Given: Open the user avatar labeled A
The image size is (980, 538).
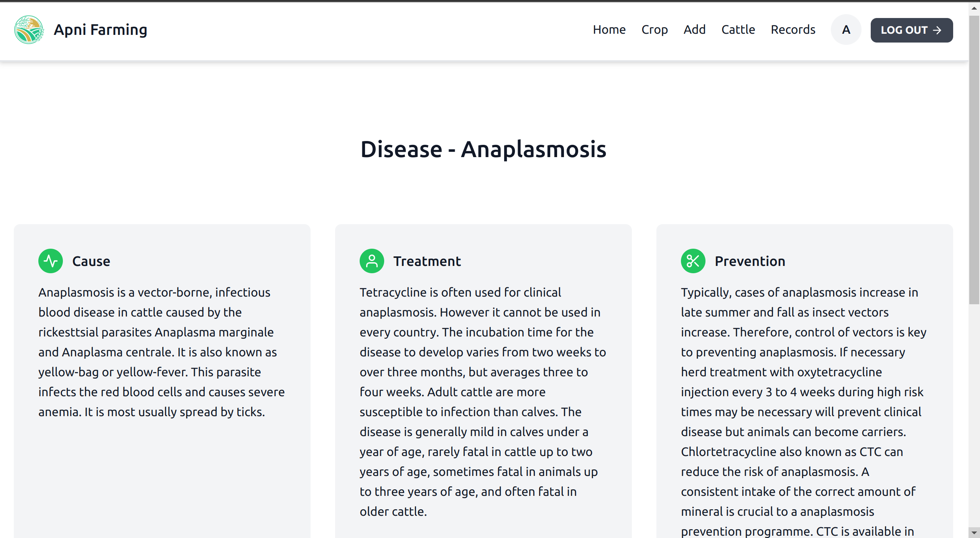Looking at the screenshot, I should [846, 30].
